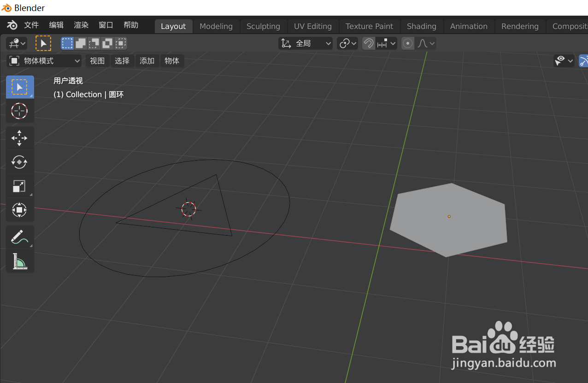Open the transform pivot point dropdown
This screenshot has height=383, width=588.
pyautogui.click(x=347, y=43)
